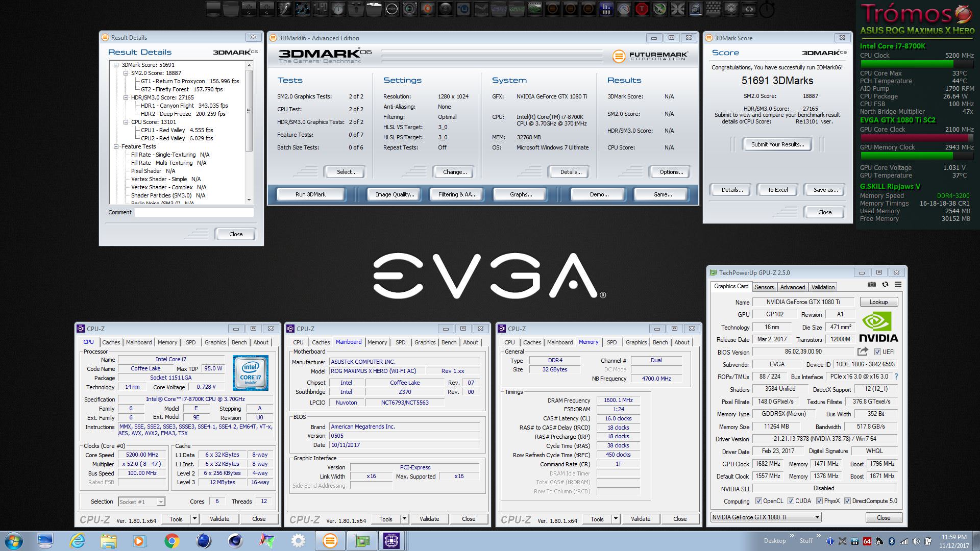Select GT1 - Return To Proxycon row
This screenshot has height=551, width=980.
pyautogui.click(x=190, y=81)
